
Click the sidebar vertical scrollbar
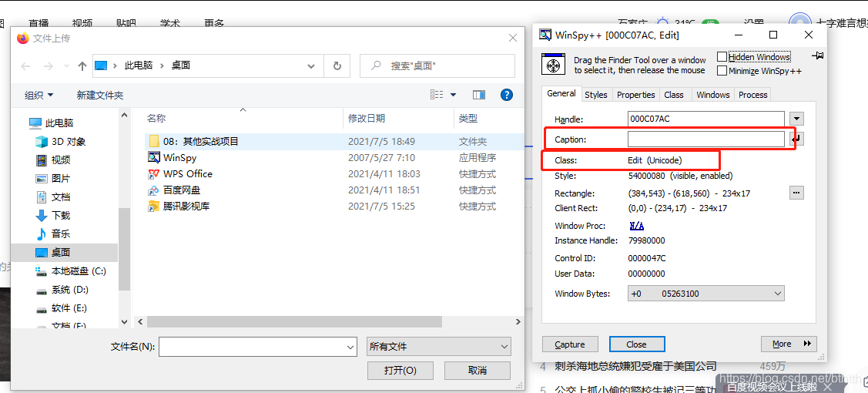pyautogui.click(x=125, y=249)
